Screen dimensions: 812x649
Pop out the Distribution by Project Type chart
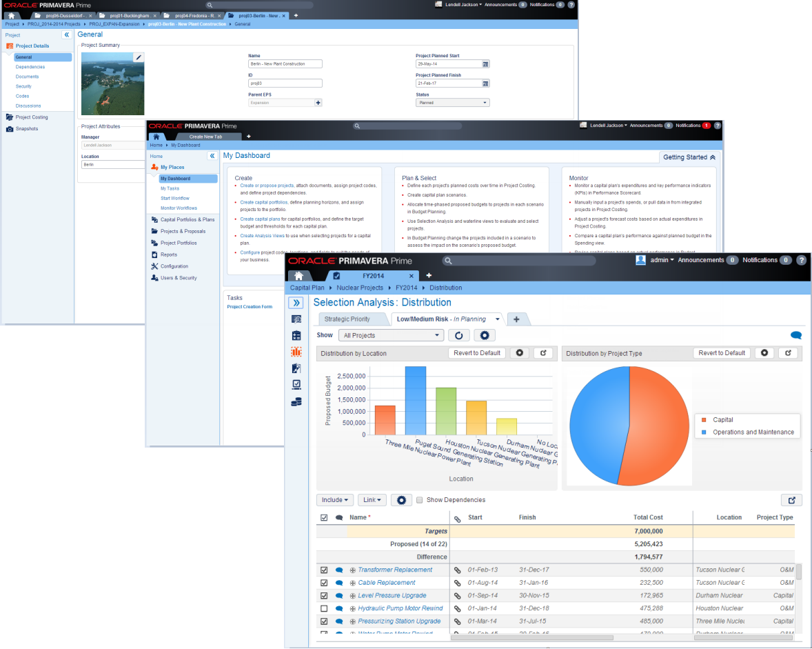(788, 353)
